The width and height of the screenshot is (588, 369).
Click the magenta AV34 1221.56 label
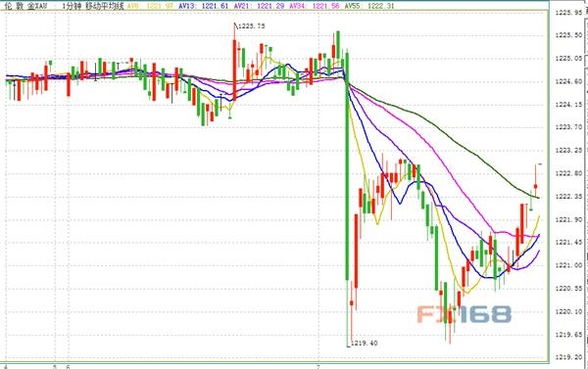(315, 6)
